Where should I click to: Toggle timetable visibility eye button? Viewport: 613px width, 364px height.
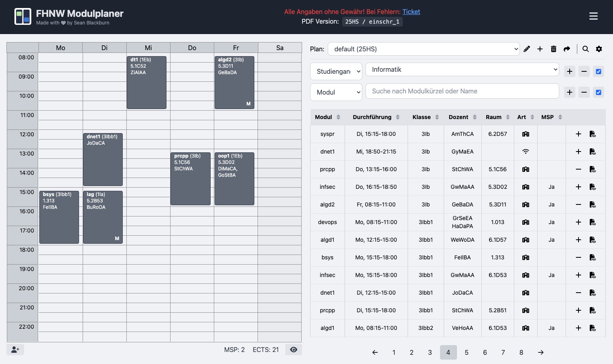pos(294,350)
